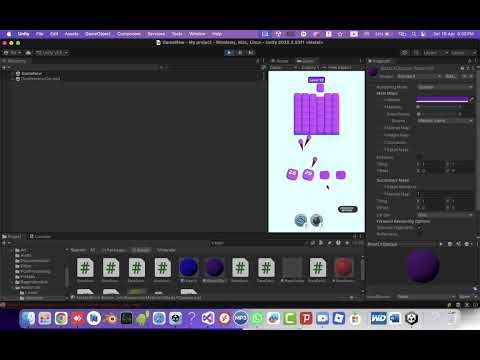480x360 pixels.
Task: Open Visual Studio from the Dock
Action: click(208, 318)
